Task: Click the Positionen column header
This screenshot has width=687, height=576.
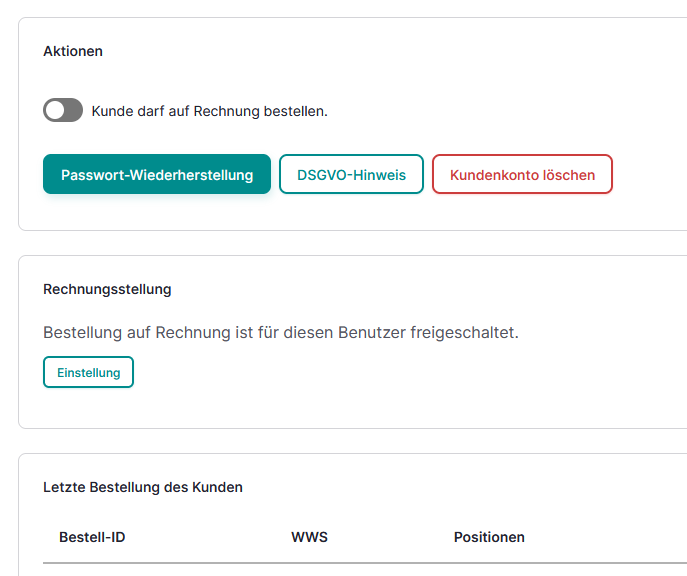Action: [489, 537]
